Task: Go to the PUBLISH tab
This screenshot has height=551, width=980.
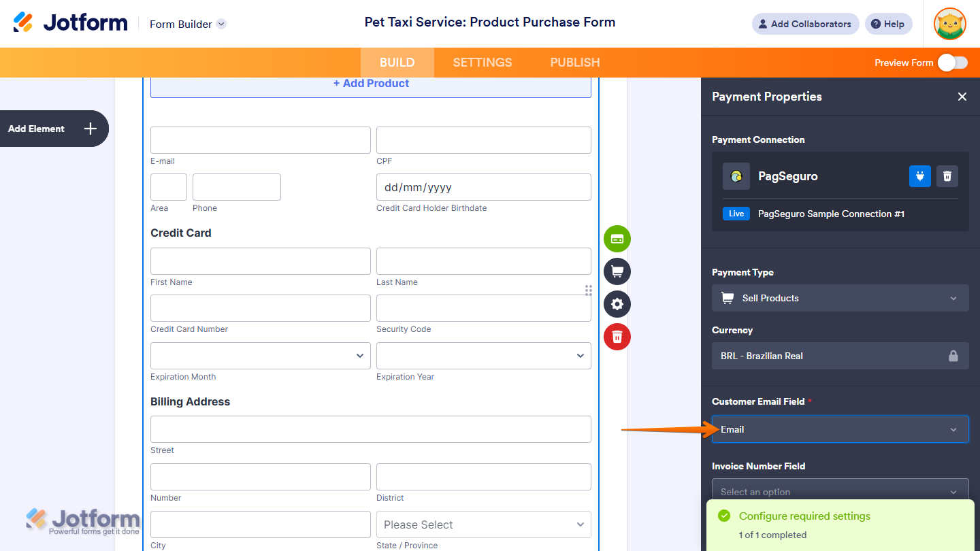Action: coord(575,63)
